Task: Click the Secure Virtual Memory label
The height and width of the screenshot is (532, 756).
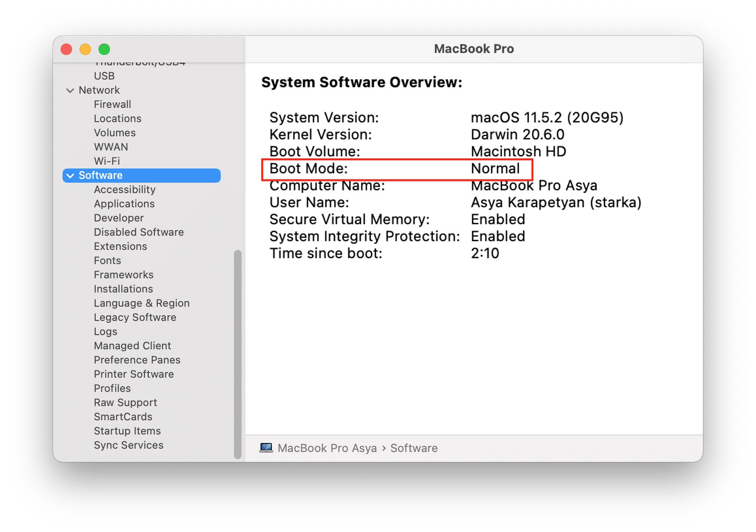Action: (x=350, y=220)
